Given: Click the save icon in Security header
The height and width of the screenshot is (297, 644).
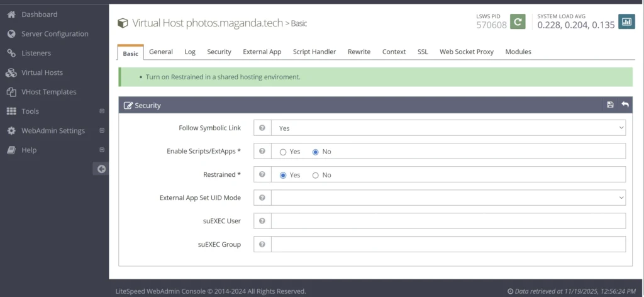Looking at the screenshot, I should [610, 105].
